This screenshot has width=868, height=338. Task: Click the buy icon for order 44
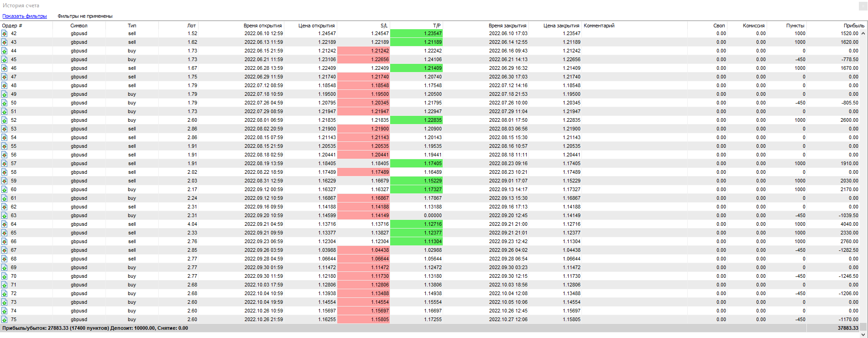[x=4, y=51]
